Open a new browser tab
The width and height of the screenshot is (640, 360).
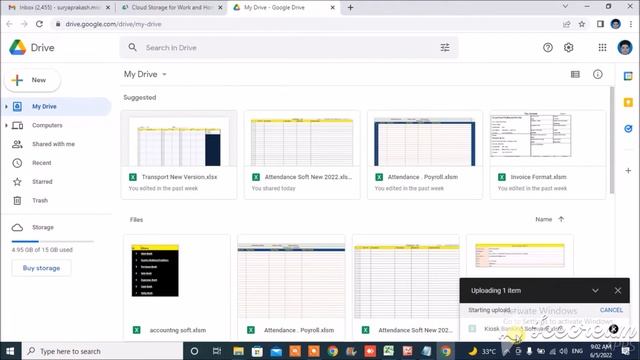tap(350, 7)
